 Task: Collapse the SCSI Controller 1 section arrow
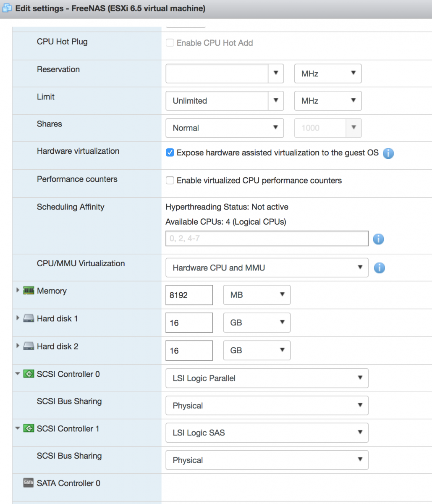click(18, 428)
